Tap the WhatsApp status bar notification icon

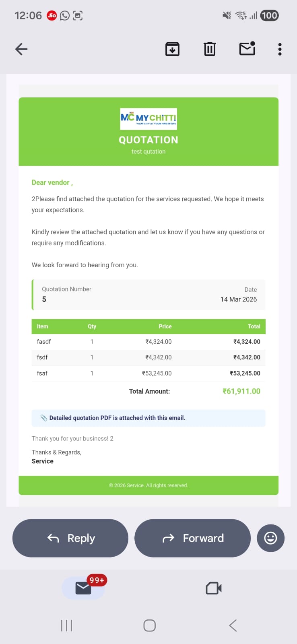pyautogui.click(x=64, y=16)
